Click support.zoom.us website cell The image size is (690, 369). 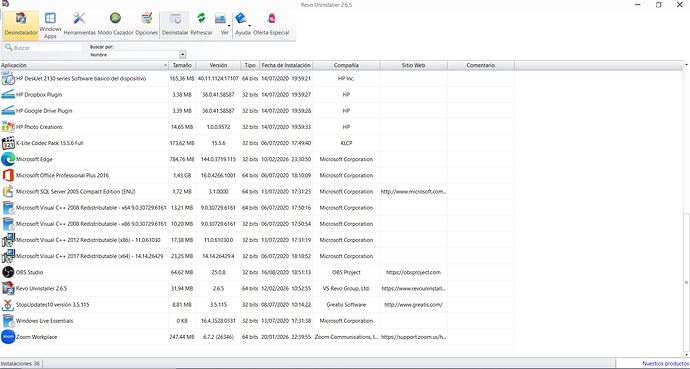[414, 337]
